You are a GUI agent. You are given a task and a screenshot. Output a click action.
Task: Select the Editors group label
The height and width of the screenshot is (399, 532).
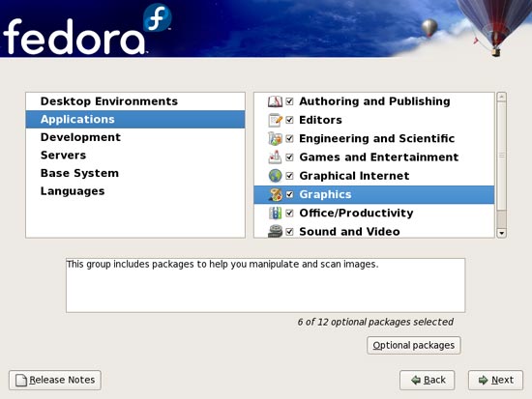320,120
